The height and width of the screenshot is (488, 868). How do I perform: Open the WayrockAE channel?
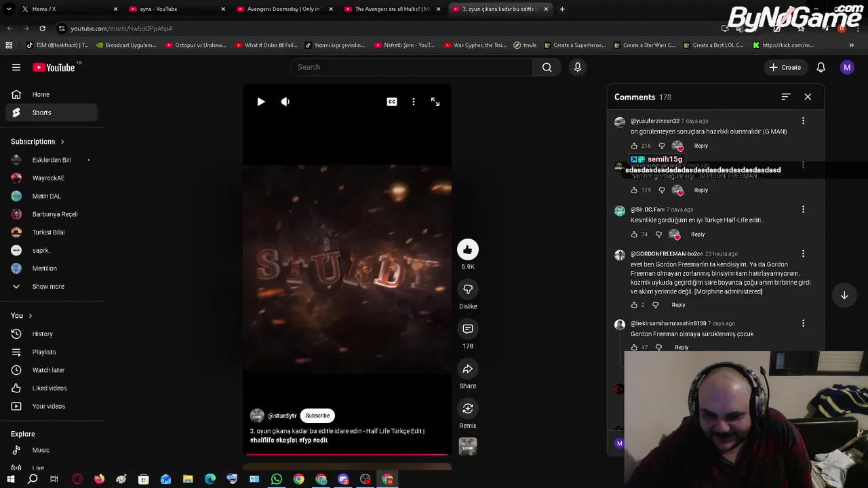(x=52, y=178)
